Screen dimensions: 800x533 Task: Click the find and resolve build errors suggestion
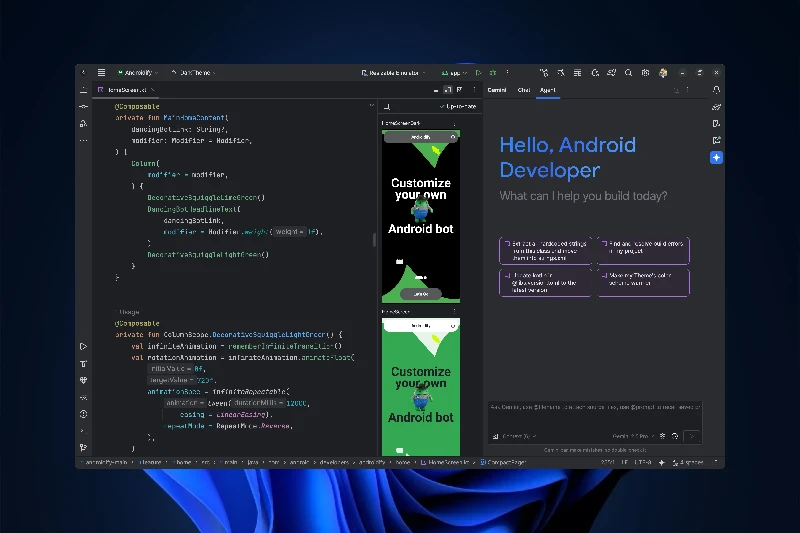click(643, 250)
